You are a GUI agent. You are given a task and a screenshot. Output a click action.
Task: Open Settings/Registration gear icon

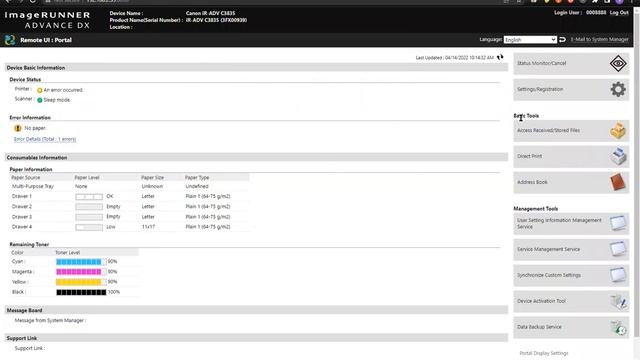coord(618,89)
